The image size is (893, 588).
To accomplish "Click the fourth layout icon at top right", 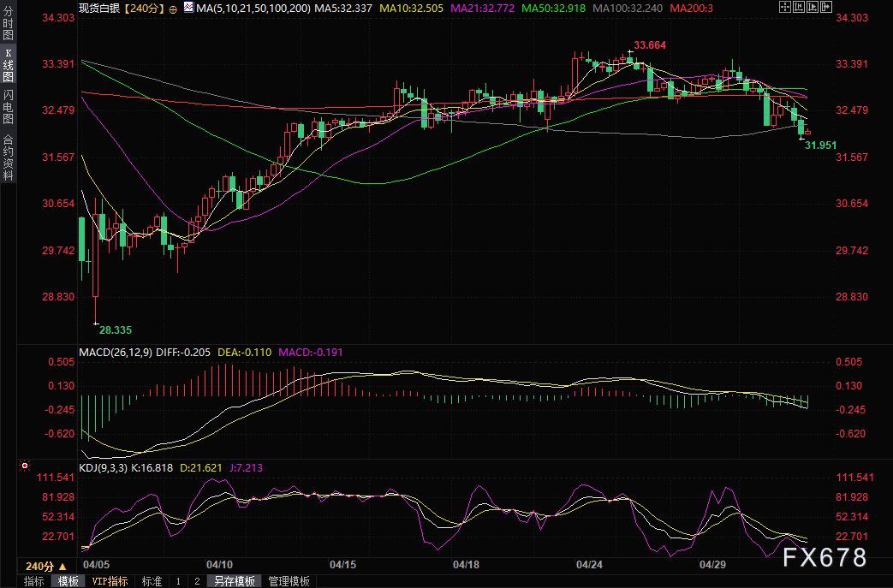I will pyautogui.click(x=827, y=8).
